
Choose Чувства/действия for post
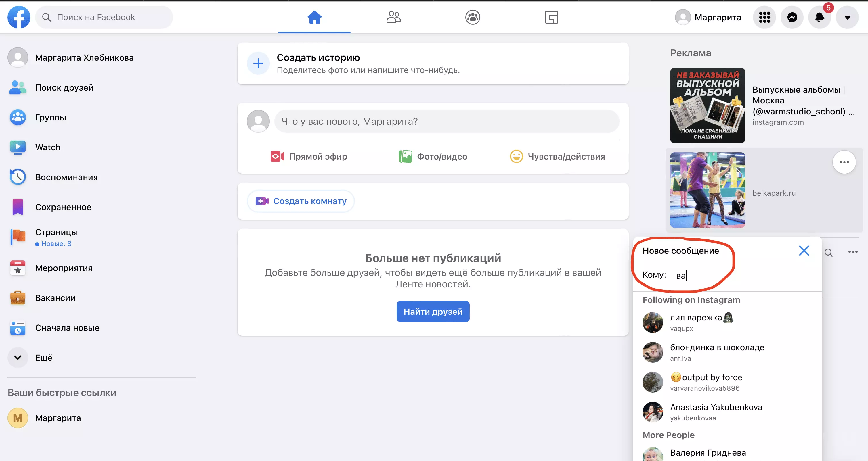[557, 157]
